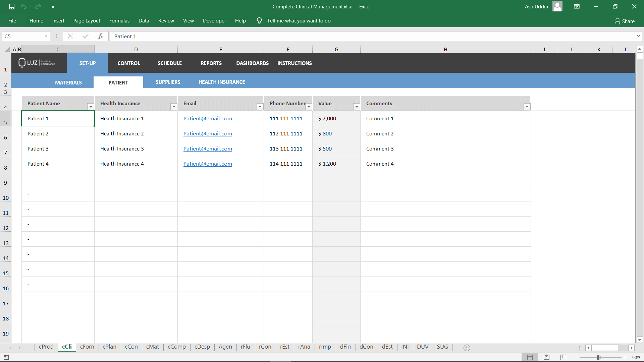Open the Agen sheet tab
Screen dimensions: 644x362
coord(225,347)
